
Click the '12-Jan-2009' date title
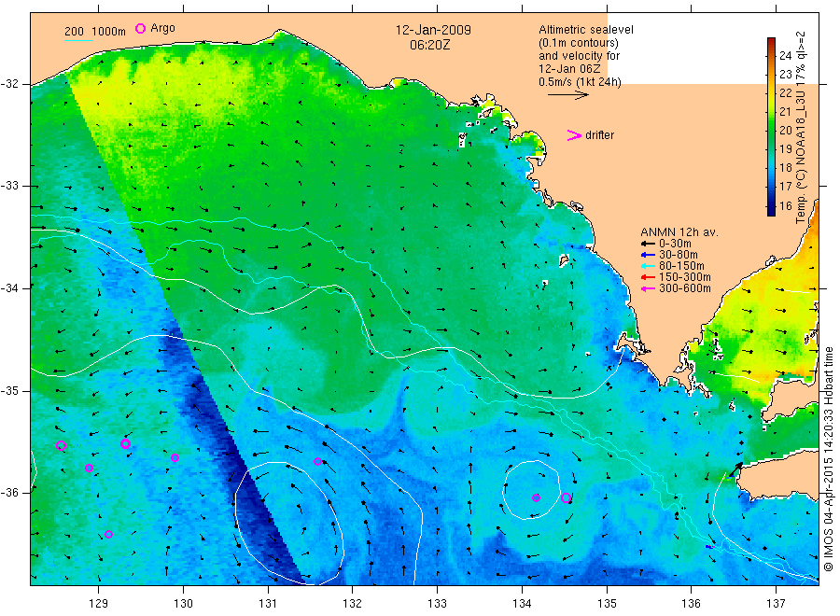(x=433, y=30)
